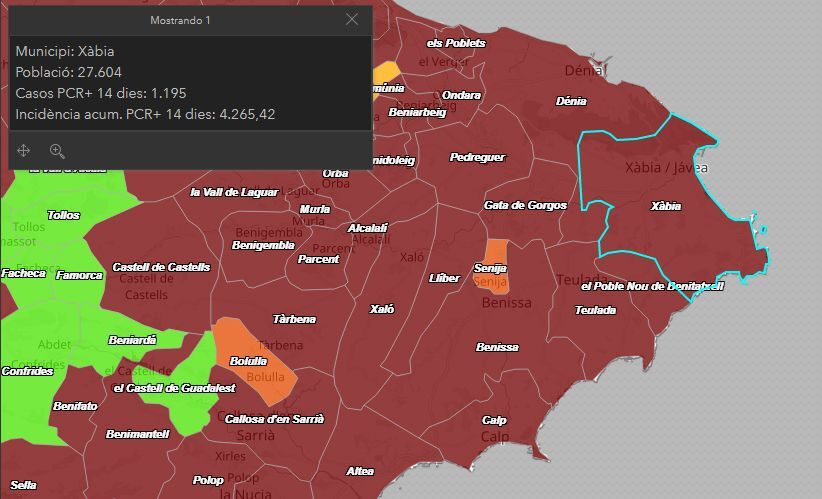
Task: Select the bold Xàbia map label
Action: pos(666,206)
